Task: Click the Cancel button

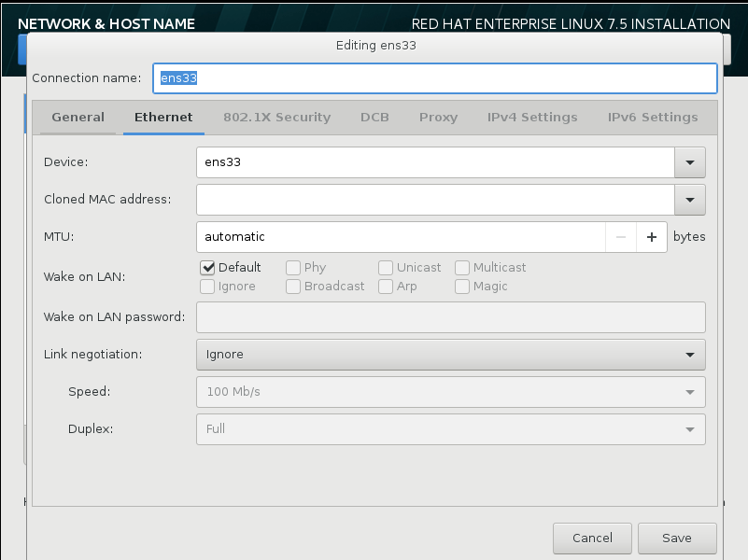Action: 592,539
